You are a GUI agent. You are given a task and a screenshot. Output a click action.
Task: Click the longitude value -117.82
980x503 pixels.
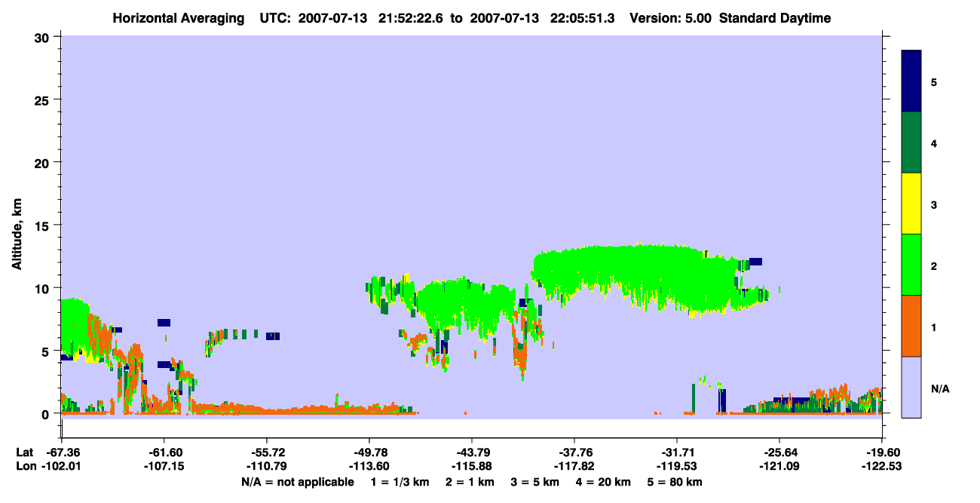574,466
